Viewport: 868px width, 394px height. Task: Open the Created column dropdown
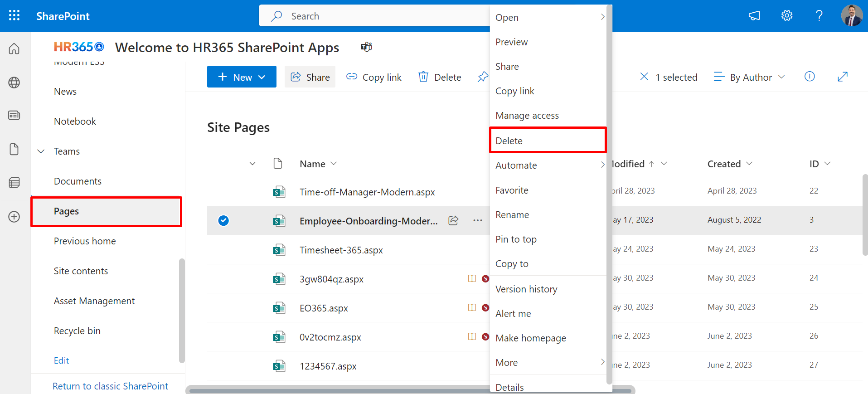point(749,163)
